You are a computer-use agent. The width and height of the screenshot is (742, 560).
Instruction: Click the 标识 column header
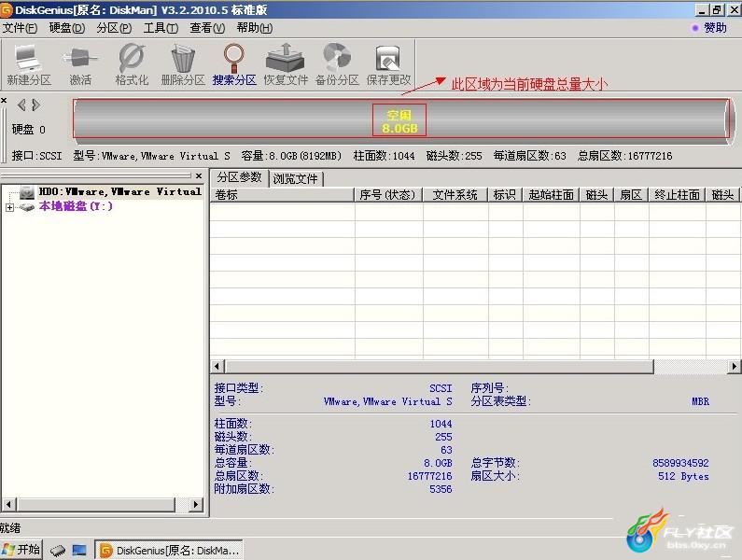click(505, 194)
